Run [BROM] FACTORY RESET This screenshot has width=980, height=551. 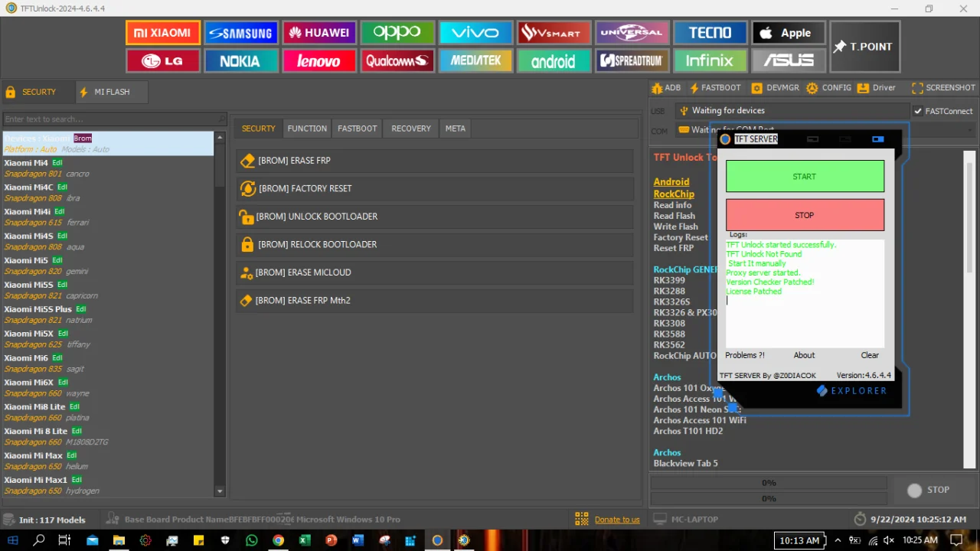(435, 188)
